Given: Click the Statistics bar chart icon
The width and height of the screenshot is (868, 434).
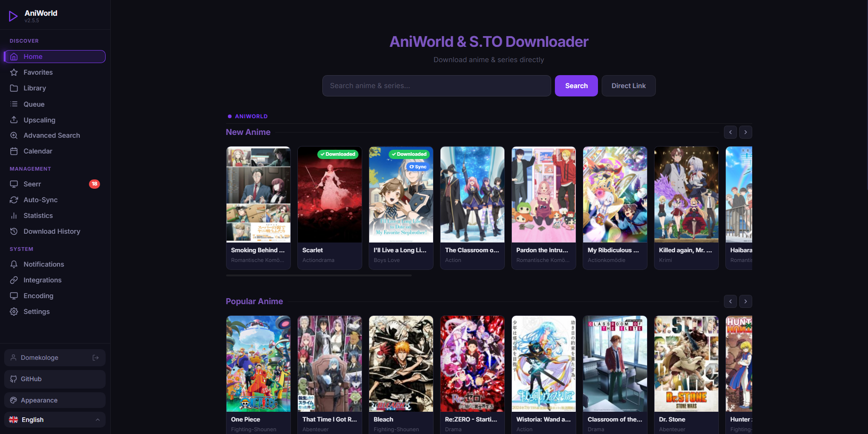Looking at the screenshot, I should 14,216.
